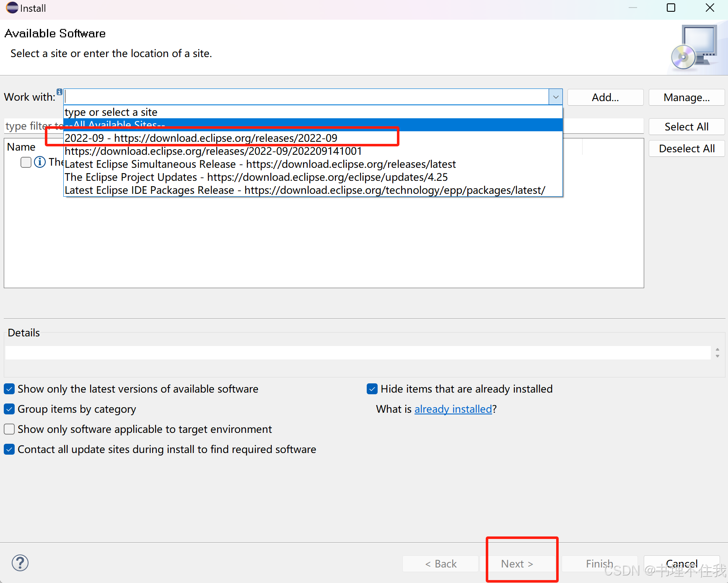Viewport: 728px width, 583px height.
Task: Click the Eclipse logo in the title bar
Action: pos(11,8)
